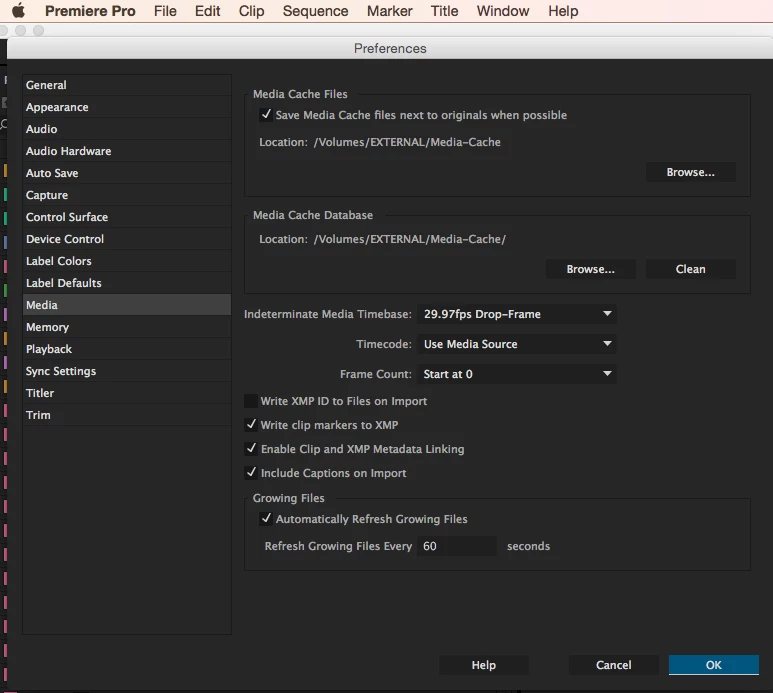773x693 pixels.
Task: Browse for Media Cache Files location
Action: coord(690,172)
